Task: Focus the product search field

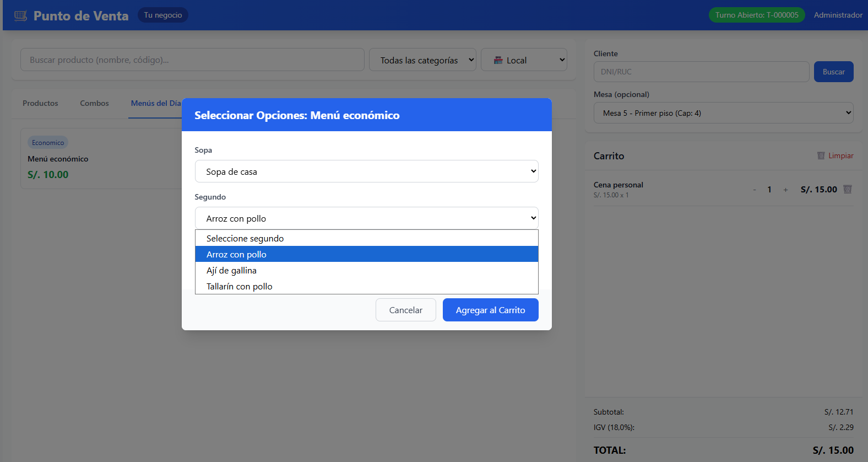Action: pyautogui.click(x=192, y=60)
